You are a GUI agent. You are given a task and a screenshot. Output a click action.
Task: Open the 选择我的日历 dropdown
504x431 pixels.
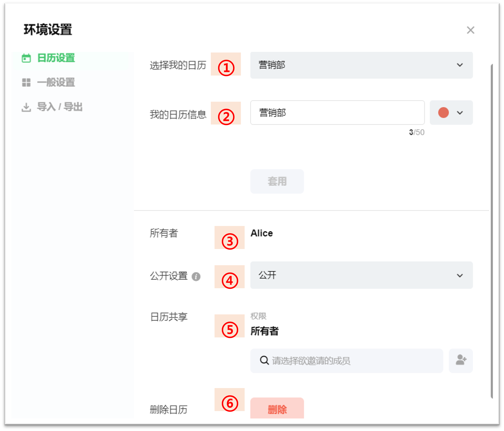361,65
